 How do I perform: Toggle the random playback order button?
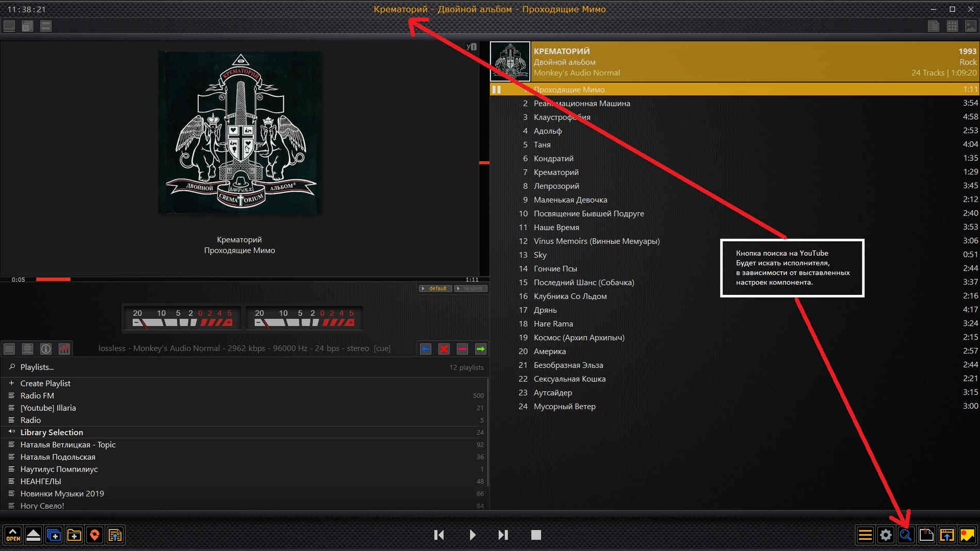[x=471, y=289]
